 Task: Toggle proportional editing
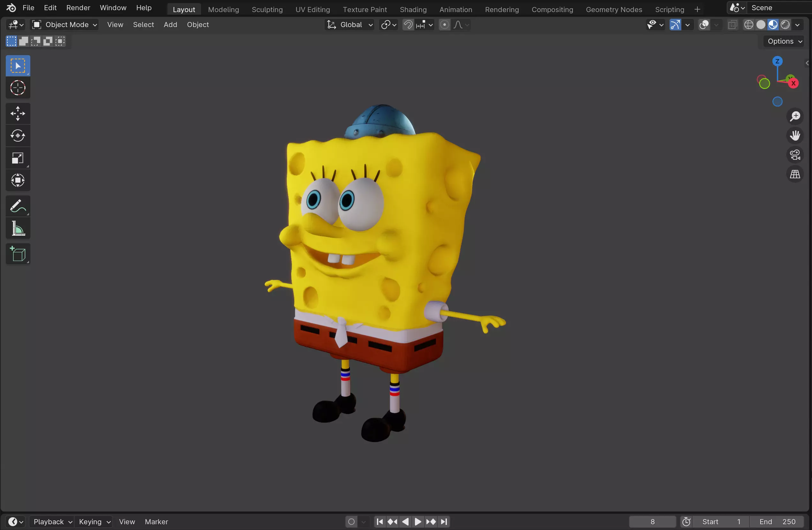[x=444, y=25]
